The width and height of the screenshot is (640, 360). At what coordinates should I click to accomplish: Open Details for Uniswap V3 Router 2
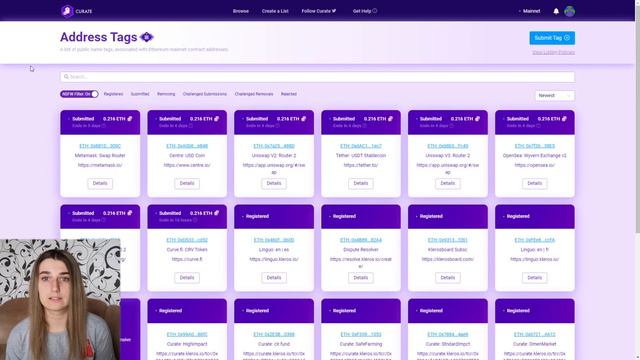(448, 184)
